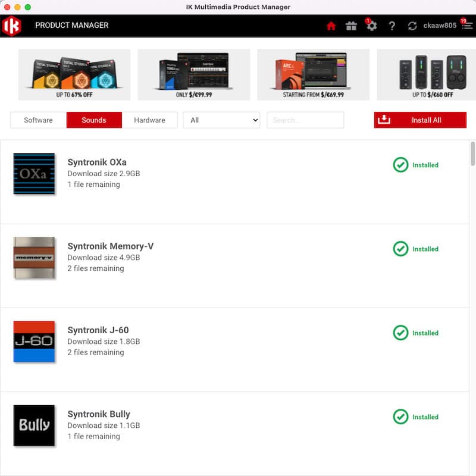Open the gift box promotions icon
The height and width of the screenshot is (476, 476).
click(351, 26)
